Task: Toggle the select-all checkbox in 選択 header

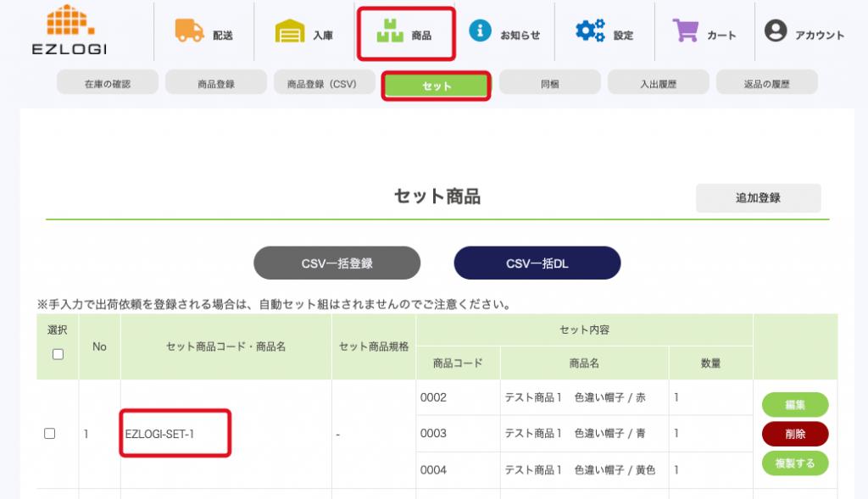Action: click(x=58, y=354)
